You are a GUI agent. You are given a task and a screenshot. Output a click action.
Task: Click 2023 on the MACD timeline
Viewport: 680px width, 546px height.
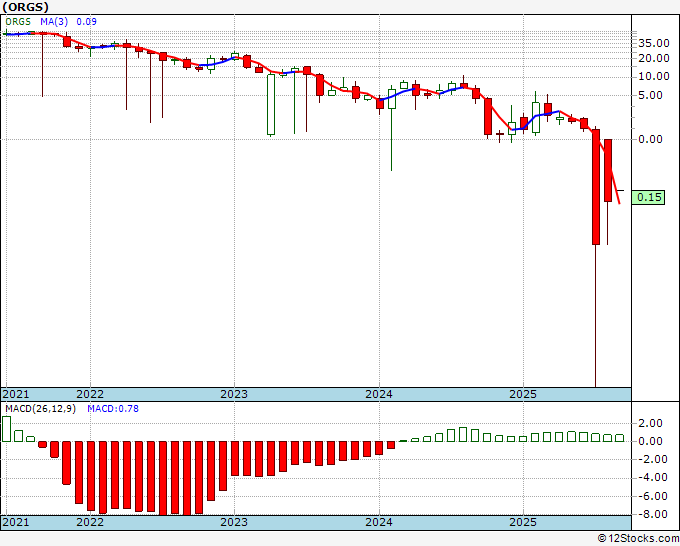point(234,522)
